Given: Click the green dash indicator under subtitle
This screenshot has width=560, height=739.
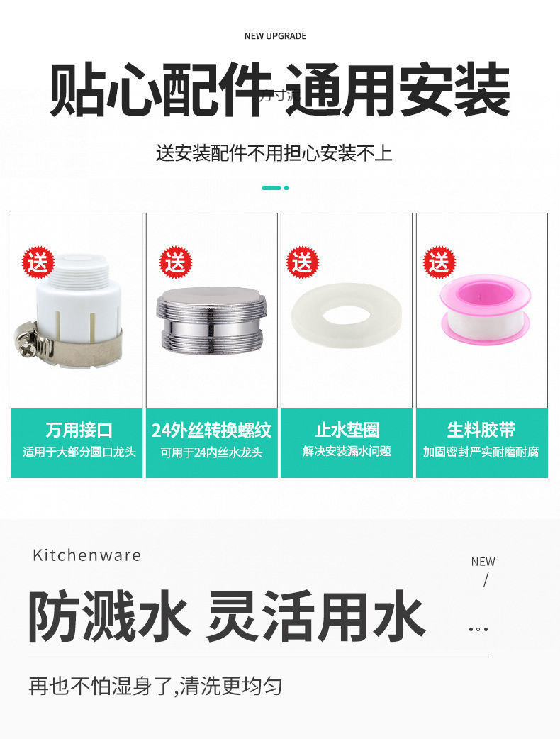Looking at the screenshot, I should (276, 187).
